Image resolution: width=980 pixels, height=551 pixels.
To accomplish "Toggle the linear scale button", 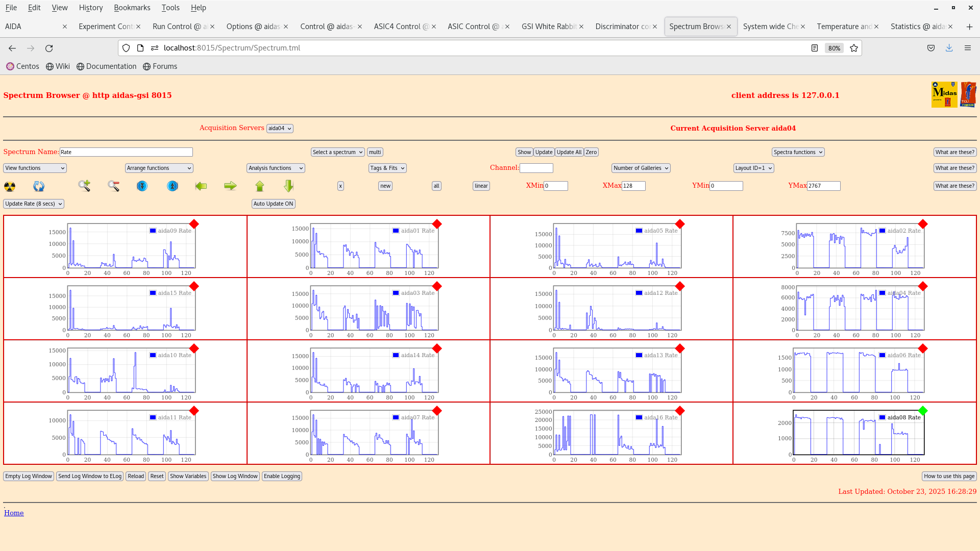I will point(481,186).
